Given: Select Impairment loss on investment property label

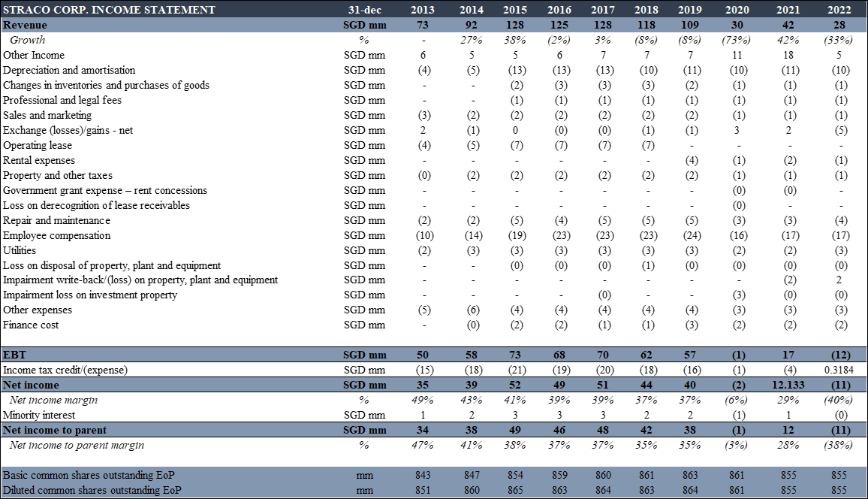Looking at the screenshot, I should click(90, 295).
